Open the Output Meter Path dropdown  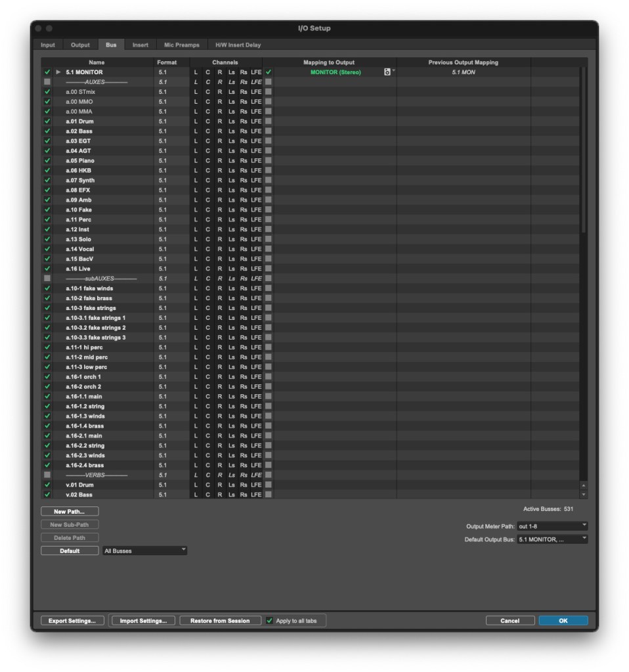(x=552, y=526)
